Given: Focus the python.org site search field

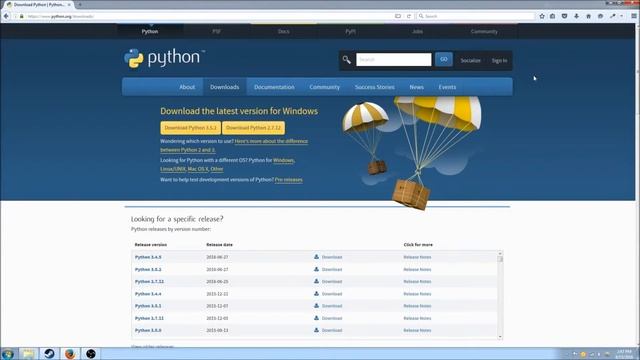Looking at the screenshot, I should [x=393, y=60].
